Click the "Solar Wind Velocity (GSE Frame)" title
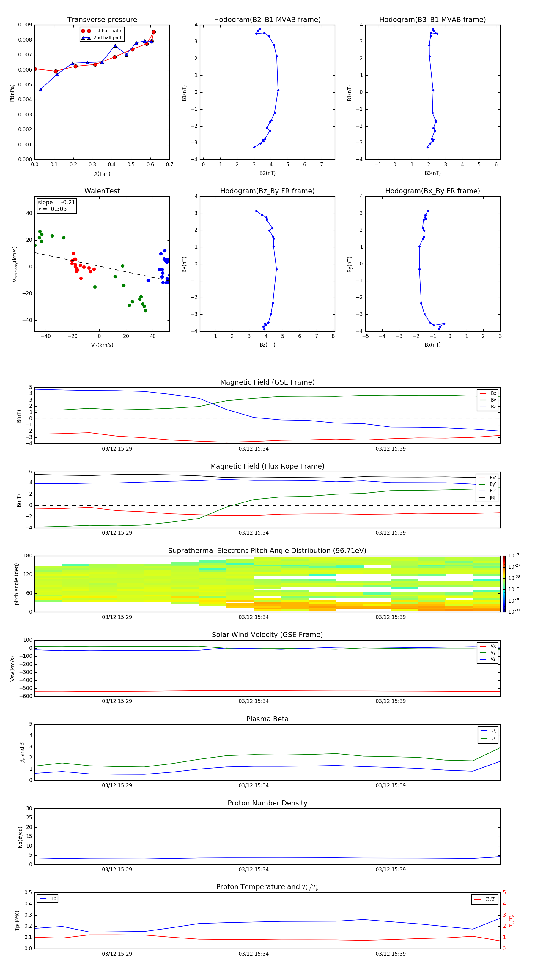This screenshot has height=980, width=535. tap(267, 635)
